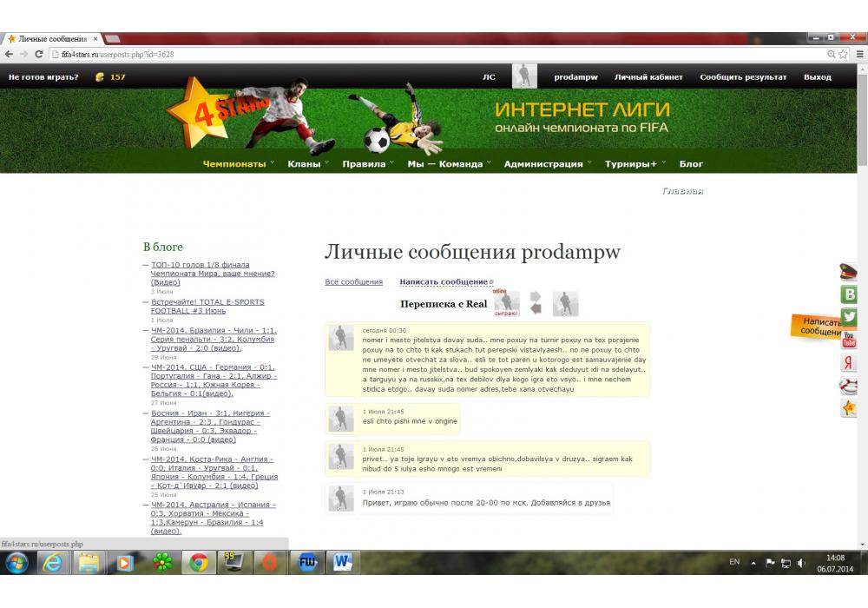
Task: Open the YouTube sidebar icon
Action: [x=850, y=340]
